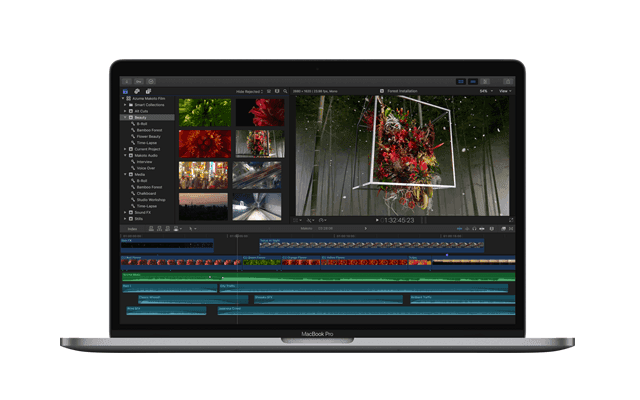Select the skyline sunset browser thumbnail

click(x=203, y=207)
